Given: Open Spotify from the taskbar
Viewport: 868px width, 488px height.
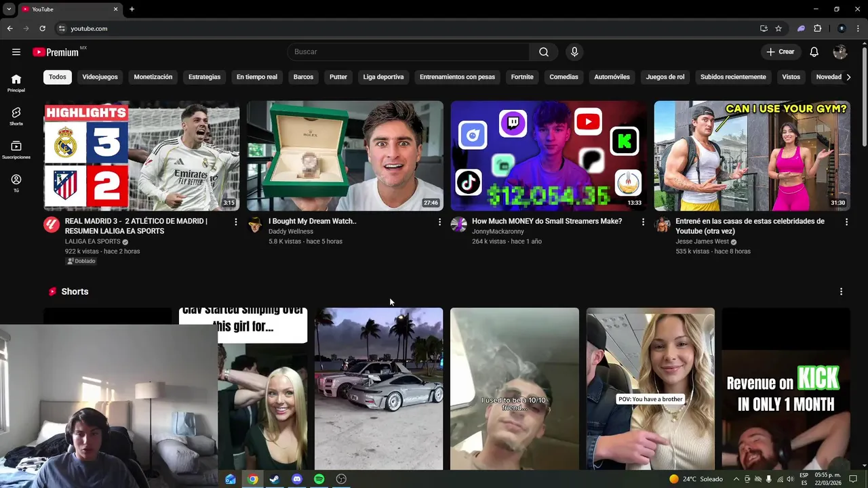Looking at the screenshot, I should click(319, 479).
